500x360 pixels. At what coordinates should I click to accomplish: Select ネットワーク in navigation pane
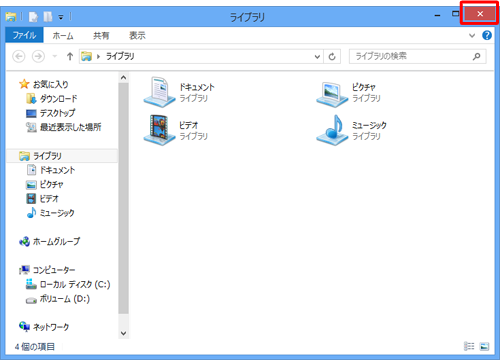coord(44,327)
